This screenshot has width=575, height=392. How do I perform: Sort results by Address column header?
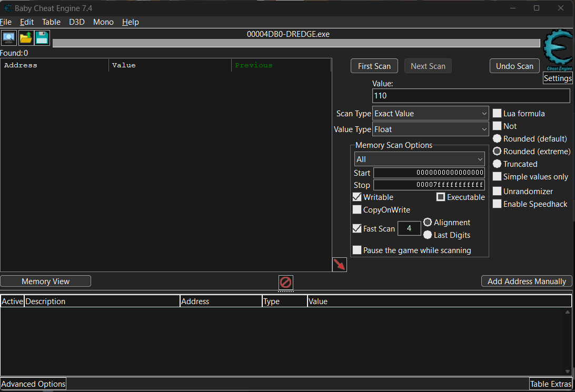tap(55, 65)
